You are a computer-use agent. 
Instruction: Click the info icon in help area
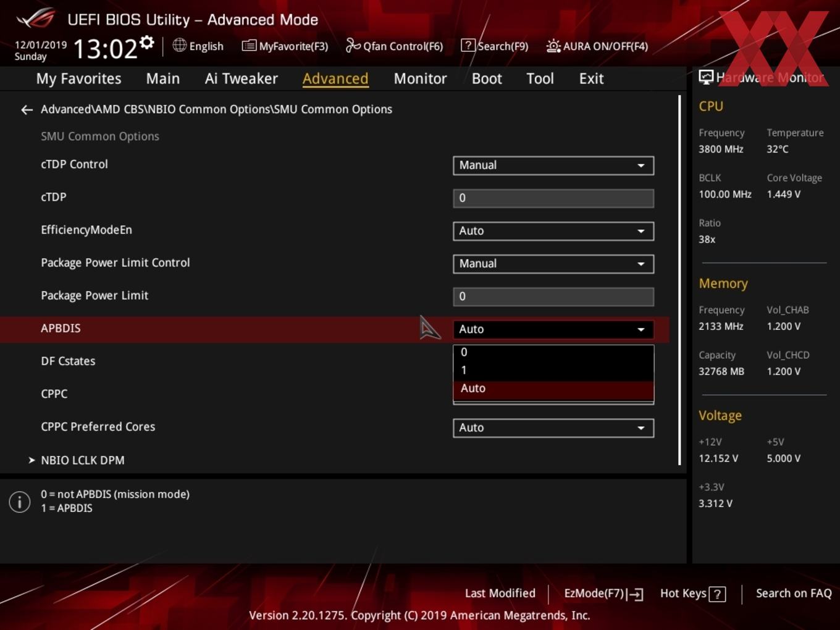[20, 502]
